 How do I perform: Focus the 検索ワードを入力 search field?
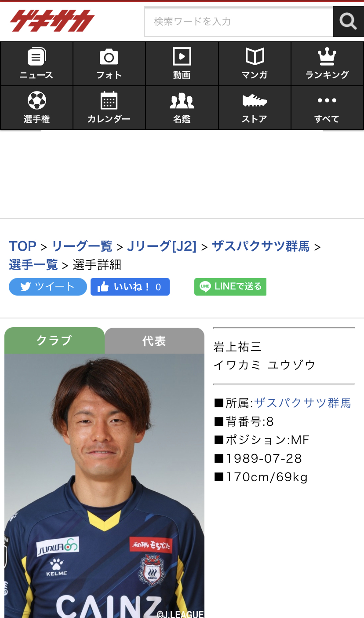pos(239,22)
